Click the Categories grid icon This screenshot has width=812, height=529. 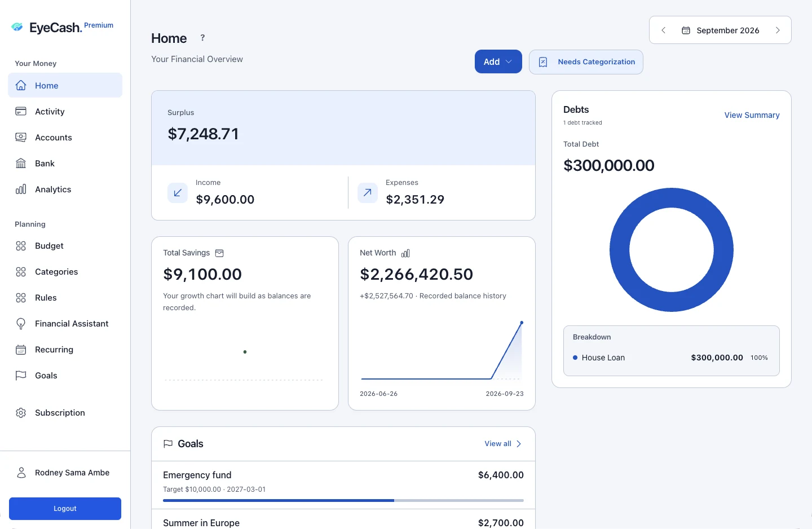(x=21, y=272)
